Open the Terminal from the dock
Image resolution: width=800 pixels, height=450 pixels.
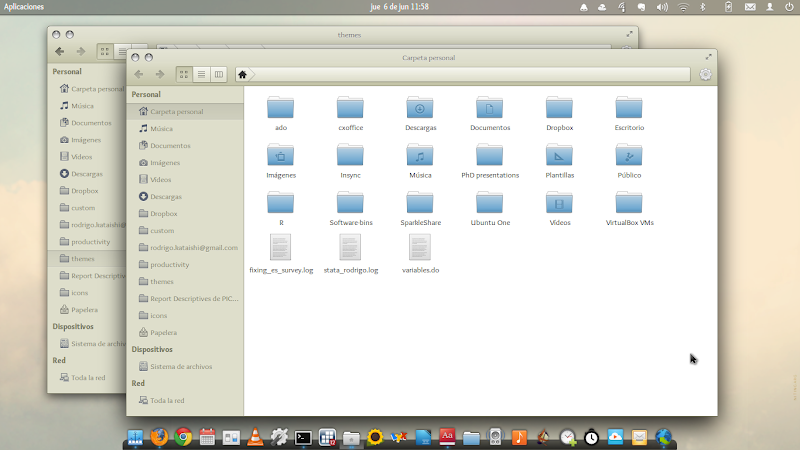pos(303,437)
